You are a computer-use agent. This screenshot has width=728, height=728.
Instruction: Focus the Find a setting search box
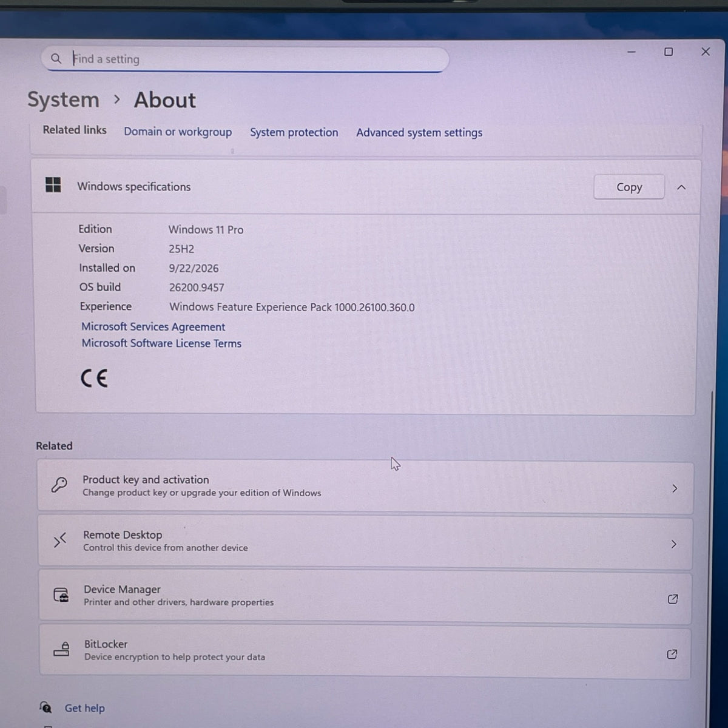click(246, 59)
